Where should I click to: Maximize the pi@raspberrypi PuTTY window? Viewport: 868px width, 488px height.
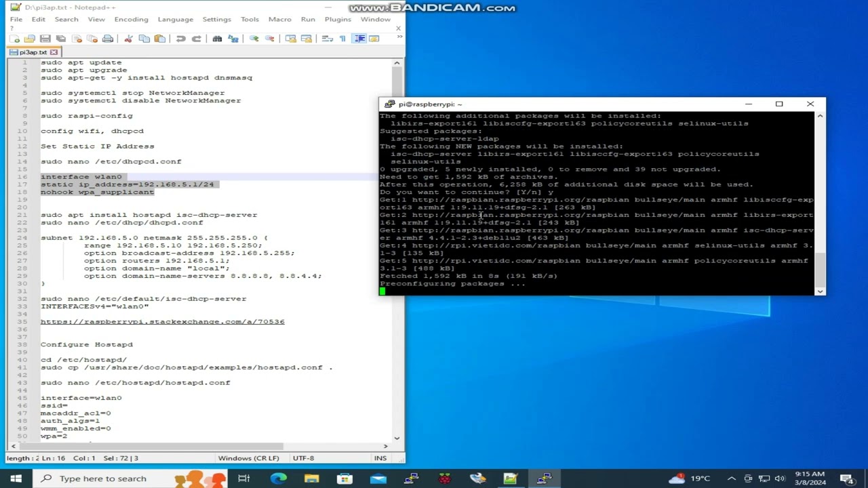(x=779, y=104)
